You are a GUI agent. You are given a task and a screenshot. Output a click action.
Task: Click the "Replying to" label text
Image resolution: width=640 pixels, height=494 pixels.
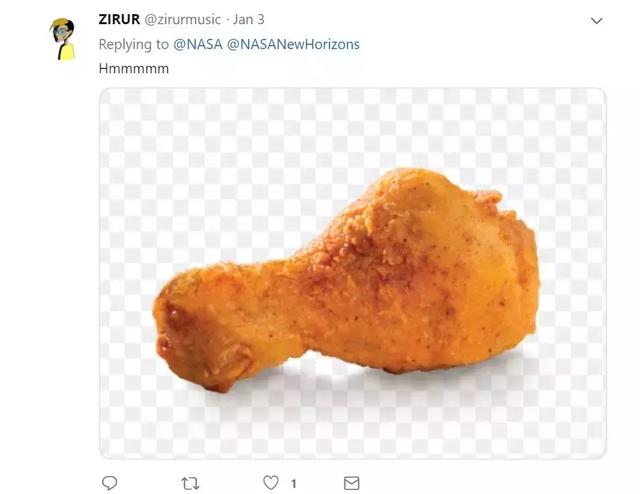(134, 44)
